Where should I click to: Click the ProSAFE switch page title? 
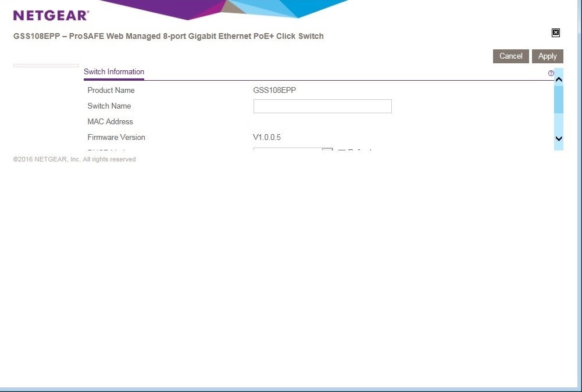(169, 36)
